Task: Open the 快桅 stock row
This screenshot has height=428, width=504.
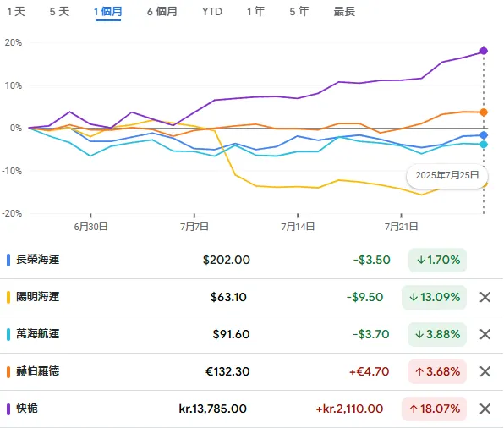Action: tap(252, 409)
